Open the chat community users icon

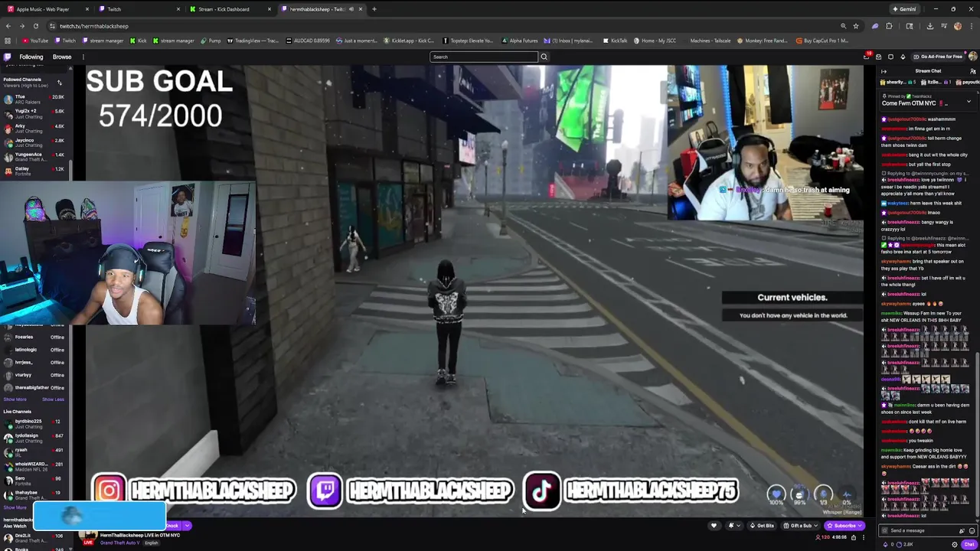point(972,71)
